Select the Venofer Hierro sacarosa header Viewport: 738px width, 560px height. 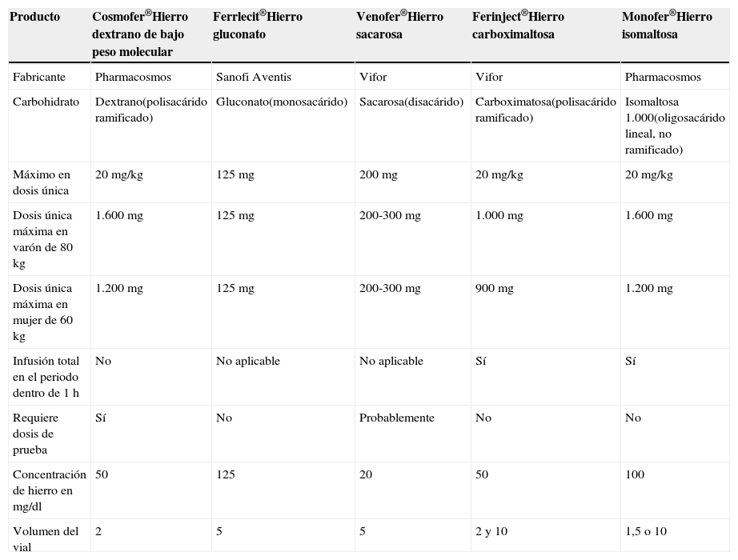[399, 26]
